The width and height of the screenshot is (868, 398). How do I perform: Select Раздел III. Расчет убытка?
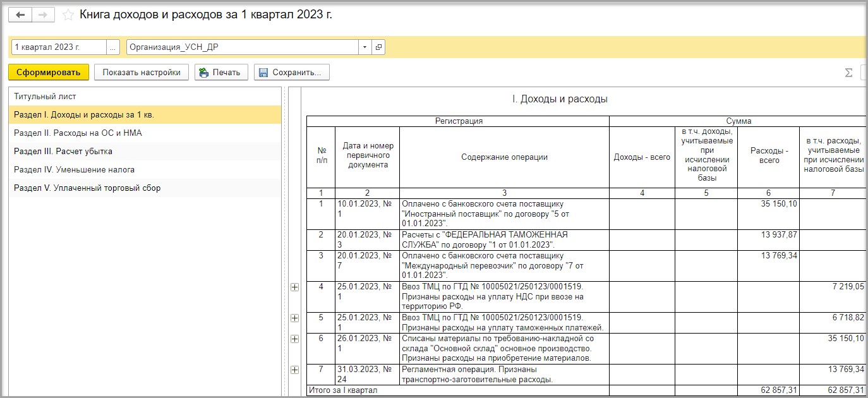coord(145,152)
